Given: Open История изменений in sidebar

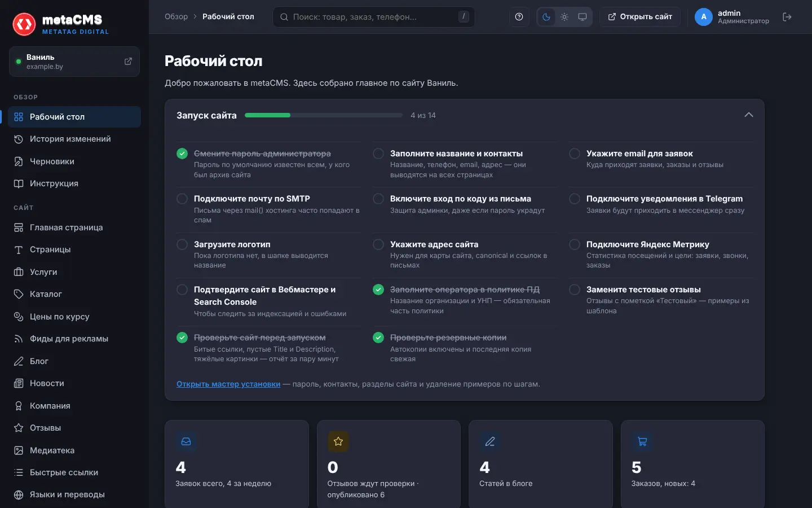Looking at the screenshot, I should (74, 139).
